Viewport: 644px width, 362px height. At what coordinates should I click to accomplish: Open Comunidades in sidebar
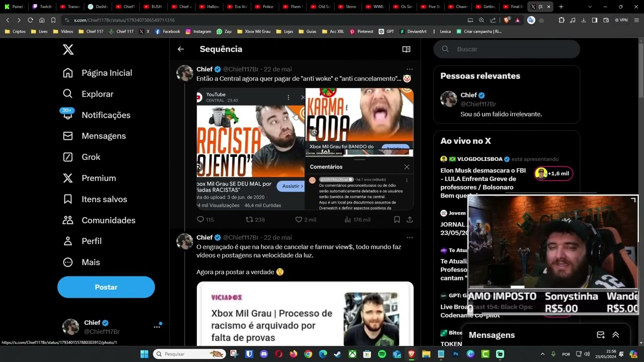99,220
